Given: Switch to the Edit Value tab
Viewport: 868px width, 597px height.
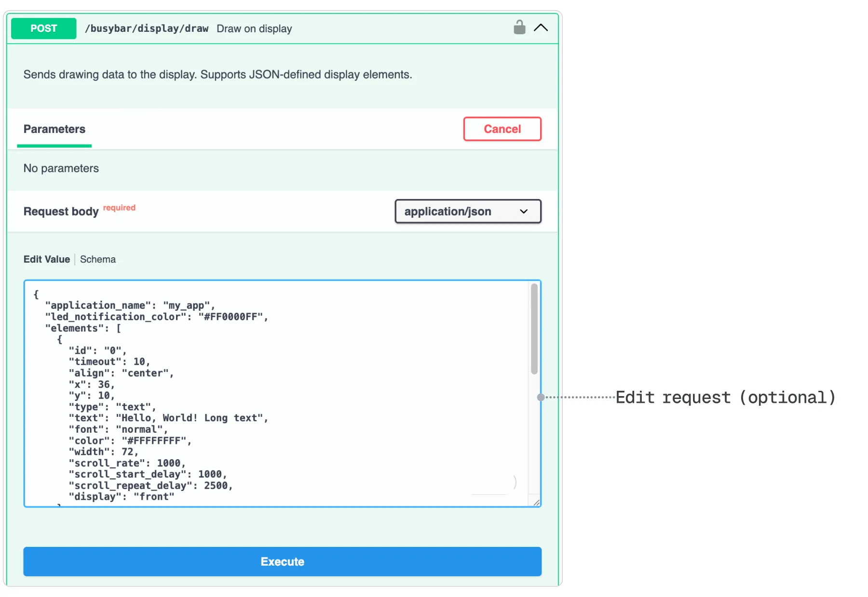Looking at the screenshot, I should [x=47, y=259].
